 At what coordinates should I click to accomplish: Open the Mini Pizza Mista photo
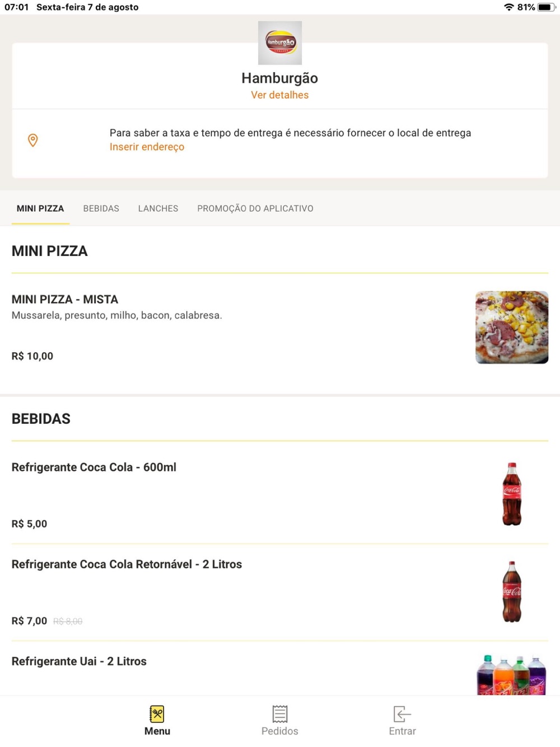point(512,328)
